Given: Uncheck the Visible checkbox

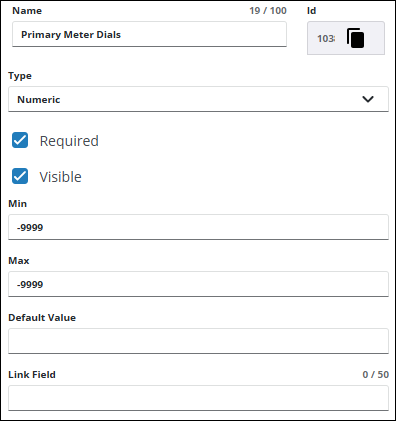Looking at the screenshot, I should [20, 176].
